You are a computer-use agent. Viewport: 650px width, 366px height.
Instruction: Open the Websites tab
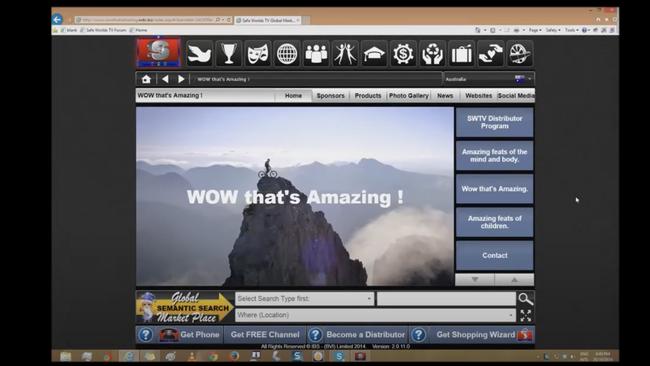tap(478, 95)
